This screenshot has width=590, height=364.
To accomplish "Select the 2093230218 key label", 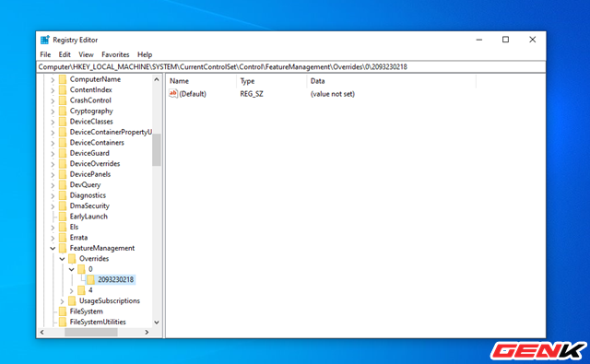I will (x=115, y=279).
